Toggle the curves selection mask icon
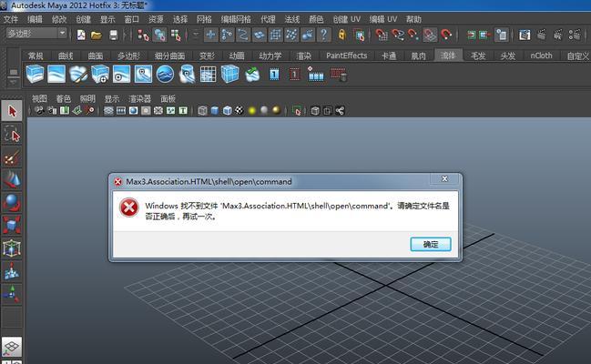Viewport: 591px width, 364px height. [x=243, y=35]
